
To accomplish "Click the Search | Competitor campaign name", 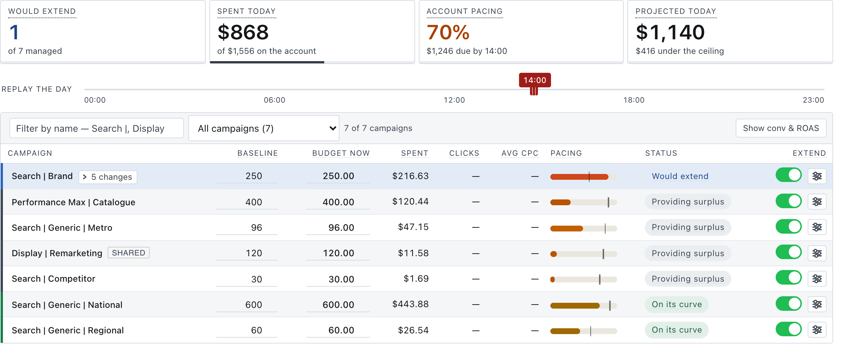I will tap(53, 279).
